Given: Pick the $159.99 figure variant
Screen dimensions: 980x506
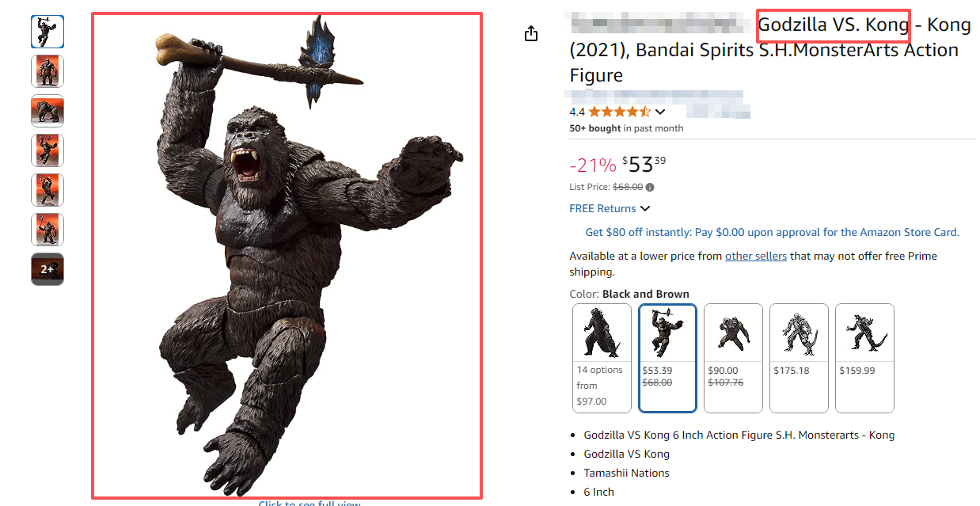Looking at the screenshot, I should 864,358.
